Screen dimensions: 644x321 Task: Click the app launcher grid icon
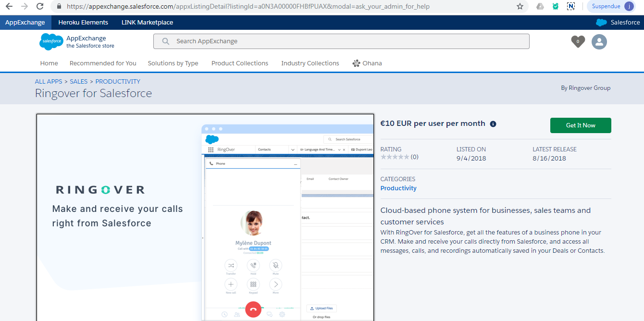211,149
